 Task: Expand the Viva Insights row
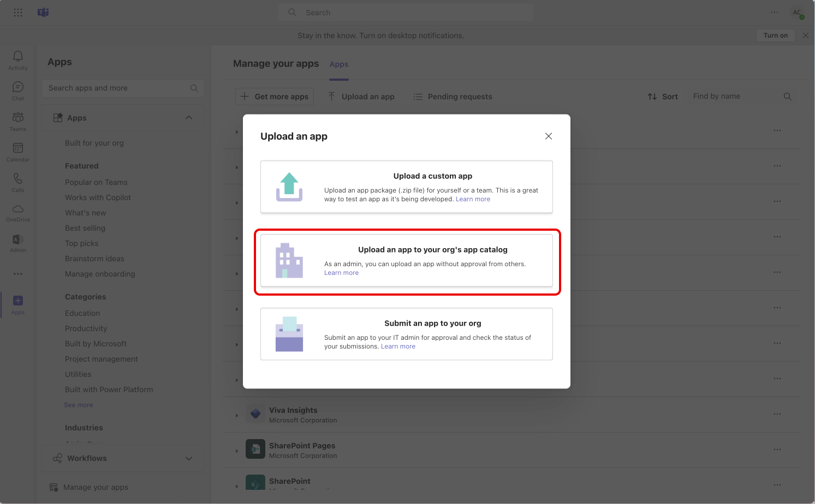pos(237,416)
